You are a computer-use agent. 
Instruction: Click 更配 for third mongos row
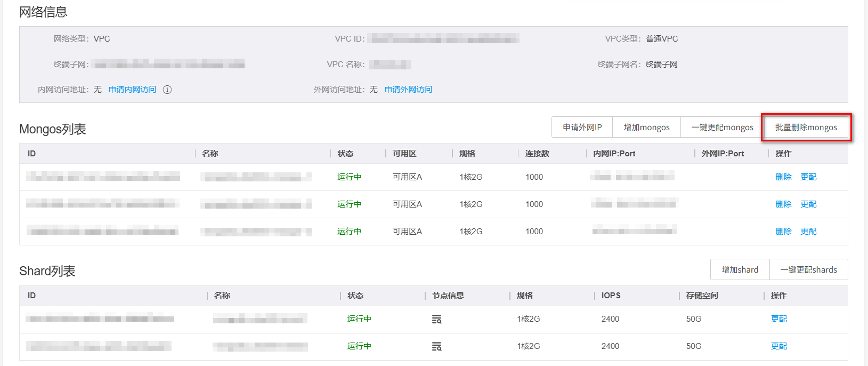(x=808, y=232)
